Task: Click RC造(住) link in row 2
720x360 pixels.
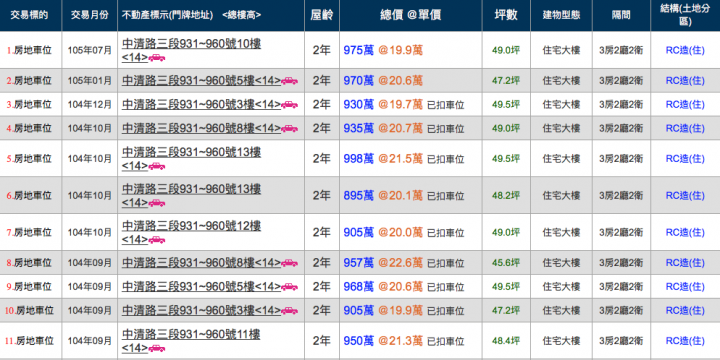Action: click(x=685, y=81)
